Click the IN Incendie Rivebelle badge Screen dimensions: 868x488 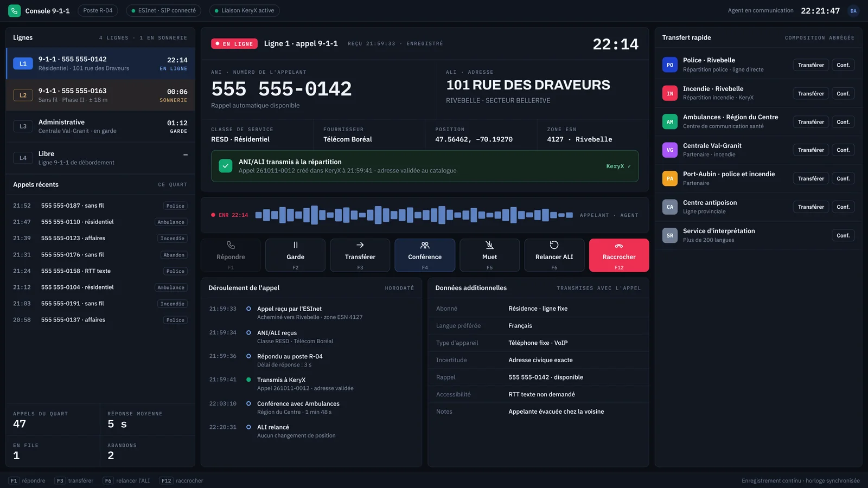pos(670,93)
